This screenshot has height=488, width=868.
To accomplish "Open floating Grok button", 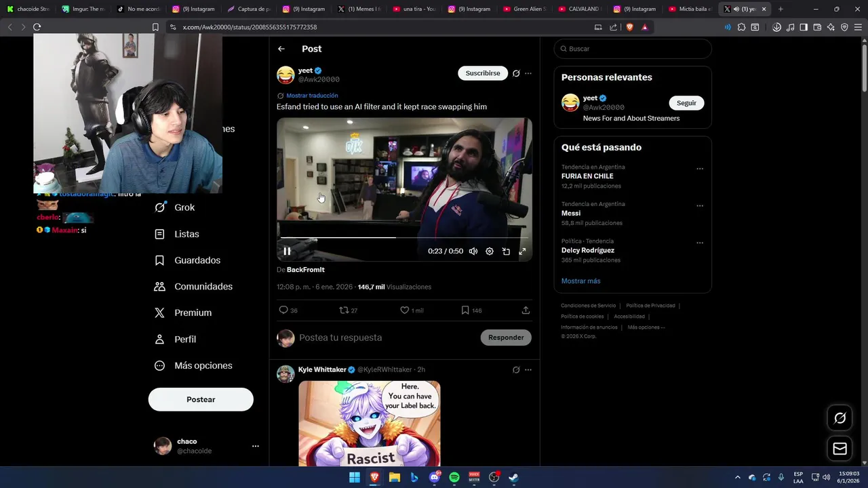I will coord(840,418).
